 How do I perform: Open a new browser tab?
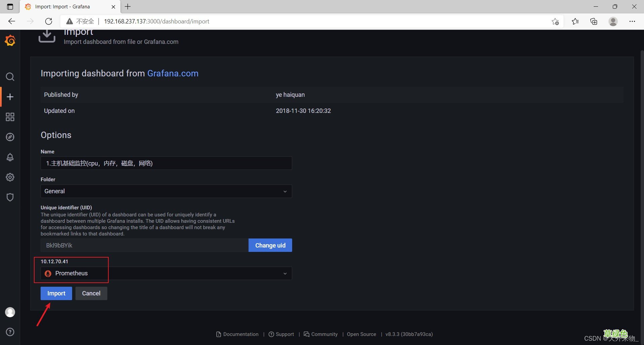click(x=128, y=7)
